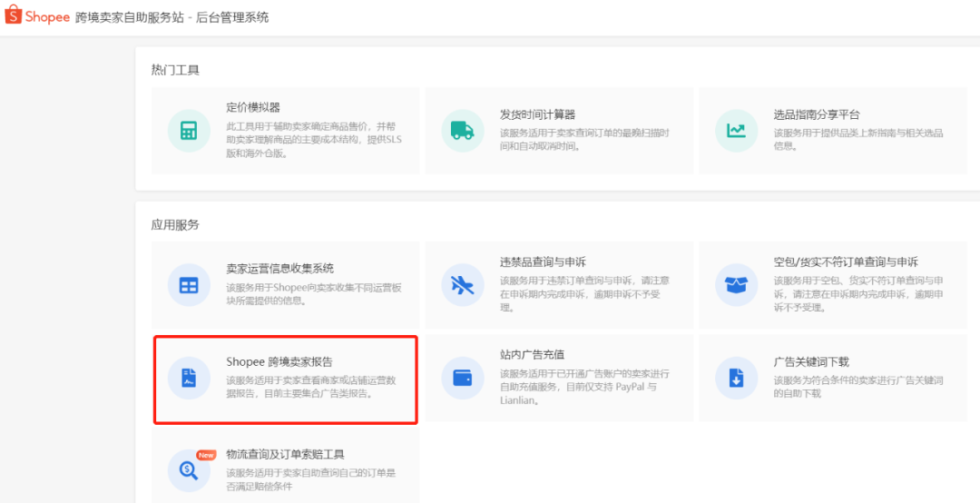
Task: Click the magnifier dollar icon for 物流查询
Action: point(188,470)
